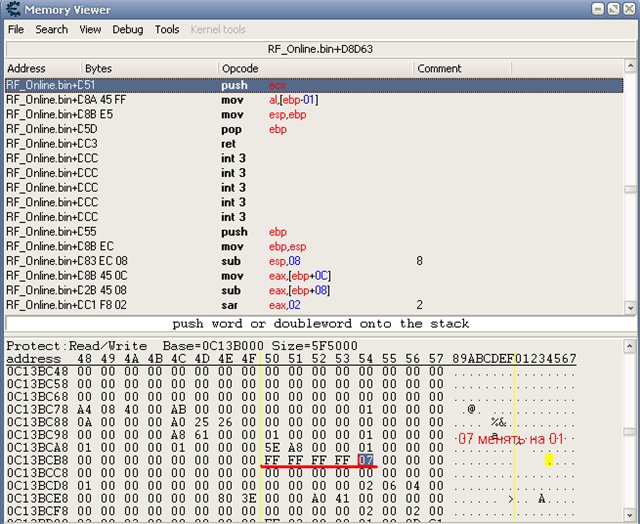Select the mov al,[ebp-01] instruction
This screenshot has width=640, height=524.
(x=314, y=100)
